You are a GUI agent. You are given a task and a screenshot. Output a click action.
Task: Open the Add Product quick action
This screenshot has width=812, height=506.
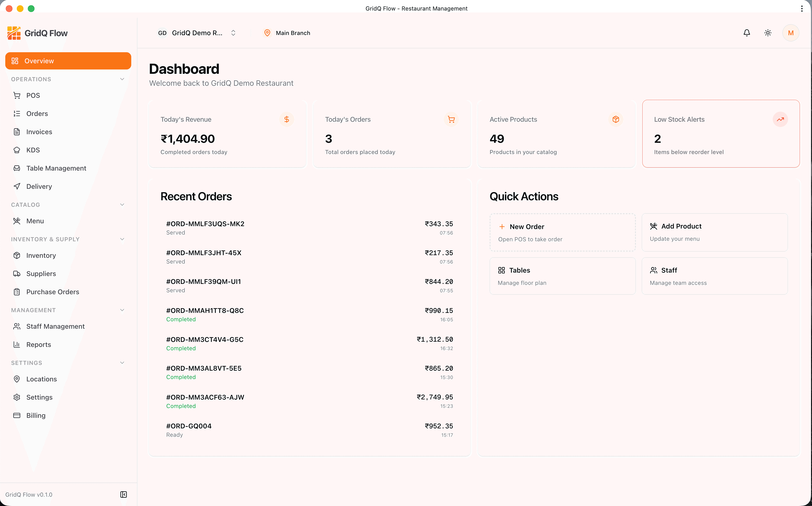click(714, 232)
